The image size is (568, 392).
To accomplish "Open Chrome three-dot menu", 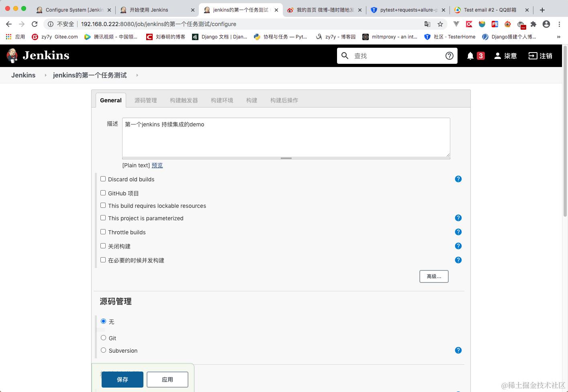I will [559, 24].
